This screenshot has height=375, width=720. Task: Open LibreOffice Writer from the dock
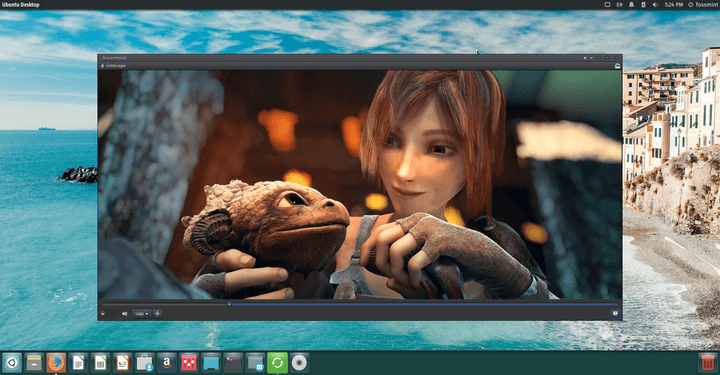pos(78,363)
